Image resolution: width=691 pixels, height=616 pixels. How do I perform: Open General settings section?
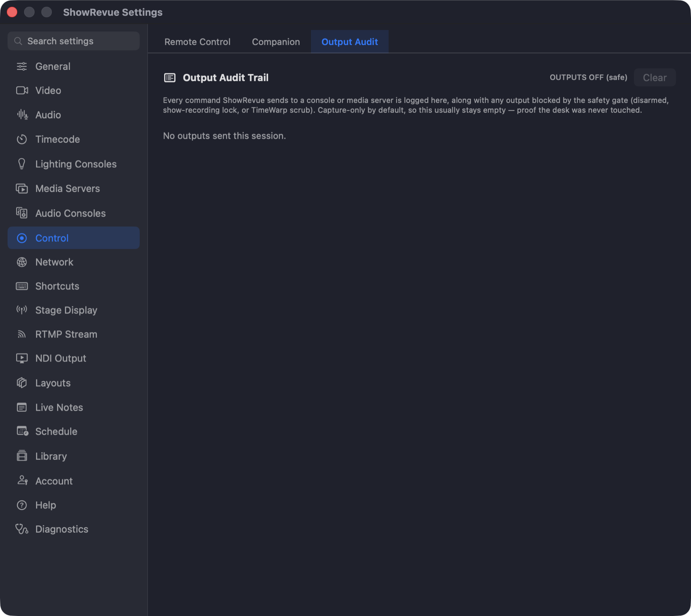73,66
